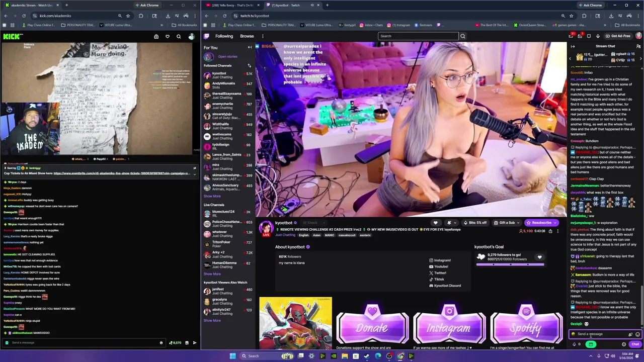Screen dimensions: 644x362
Task: Switch to the kyootbot Twitch browser tab
Action: (x=293, y=5)
